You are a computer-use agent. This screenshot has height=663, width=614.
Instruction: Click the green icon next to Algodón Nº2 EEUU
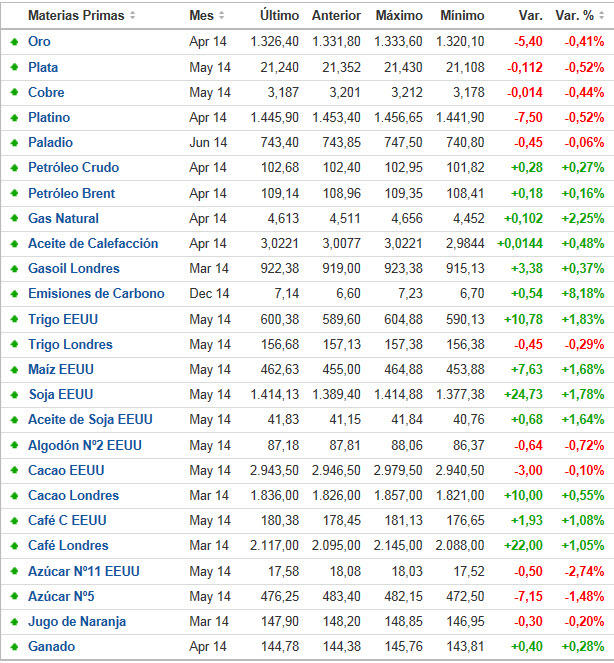click(x=14, y=445)
